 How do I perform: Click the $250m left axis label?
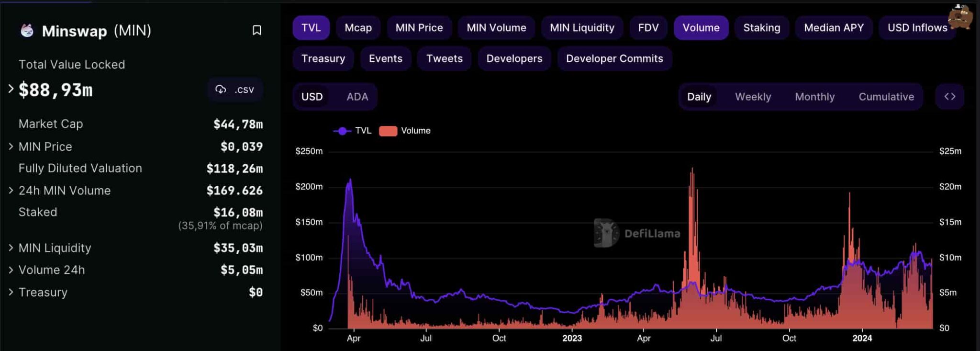[x=309, y=151]
